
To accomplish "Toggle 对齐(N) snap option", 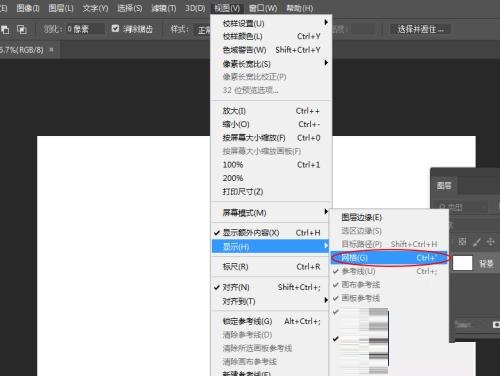I will [270, 287].
